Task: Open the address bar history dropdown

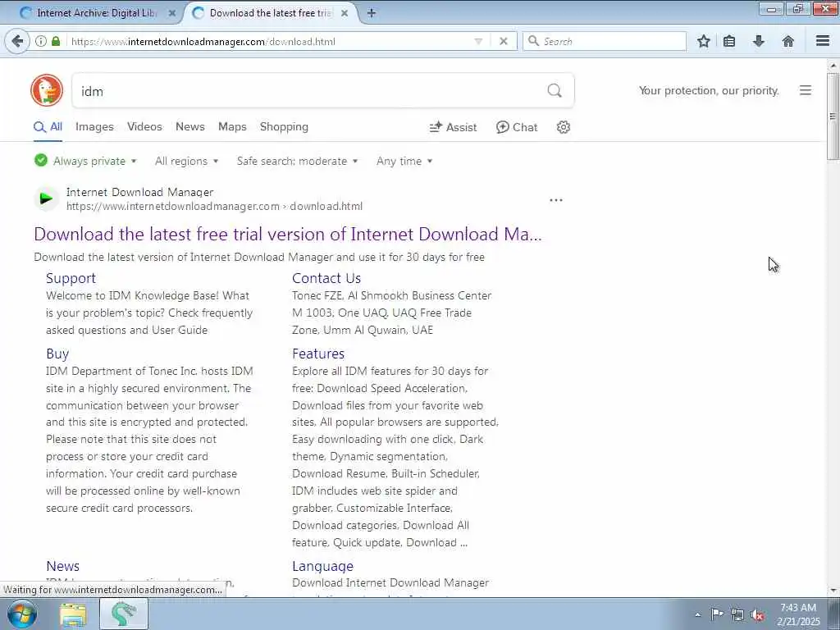Action: pyautogui.click(x=478, y=41)
